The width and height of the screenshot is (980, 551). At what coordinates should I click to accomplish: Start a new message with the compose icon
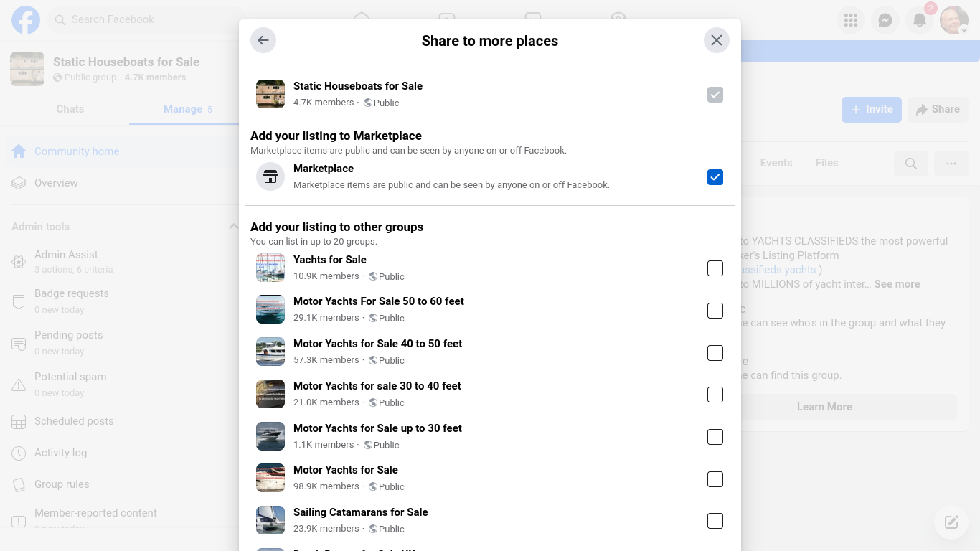(951, 522)
